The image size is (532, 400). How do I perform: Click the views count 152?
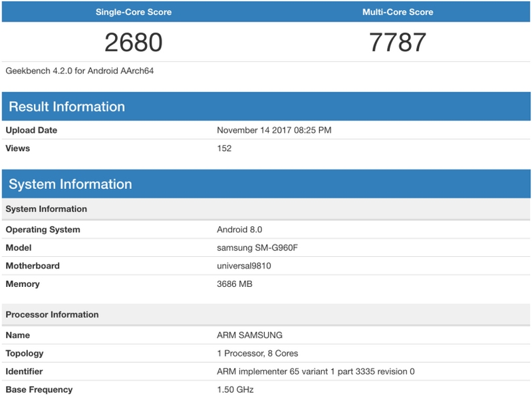point(224,148)
